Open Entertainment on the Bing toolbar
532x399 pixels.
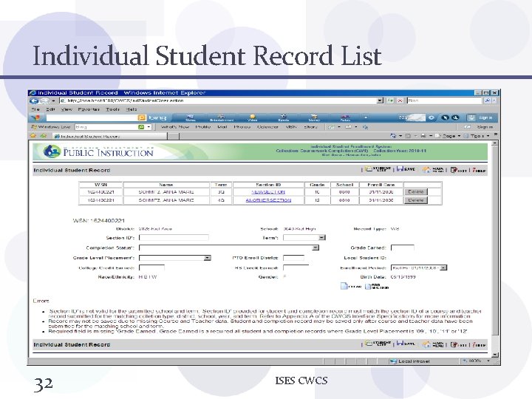(x=222, y=117)
